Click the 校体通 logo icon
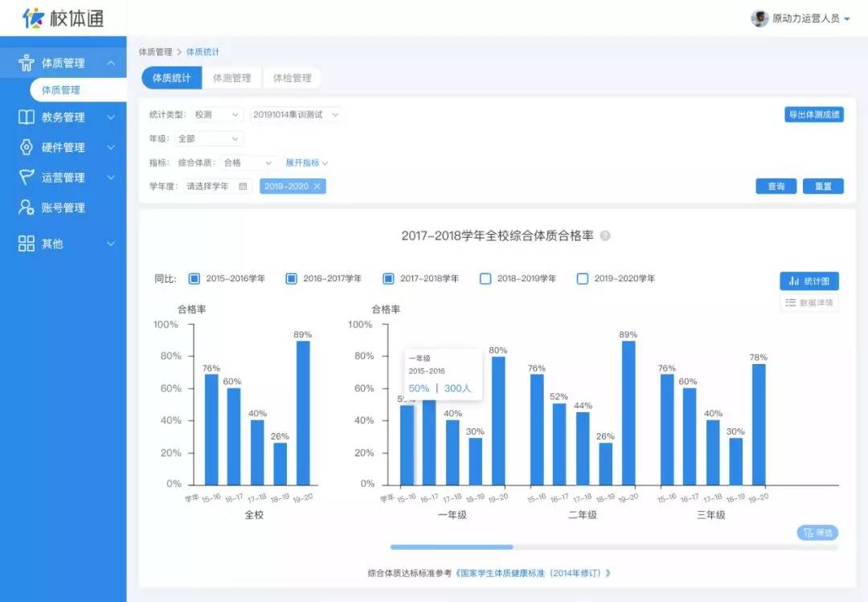The height and width of the screenshot is (602, 868). 34,17
